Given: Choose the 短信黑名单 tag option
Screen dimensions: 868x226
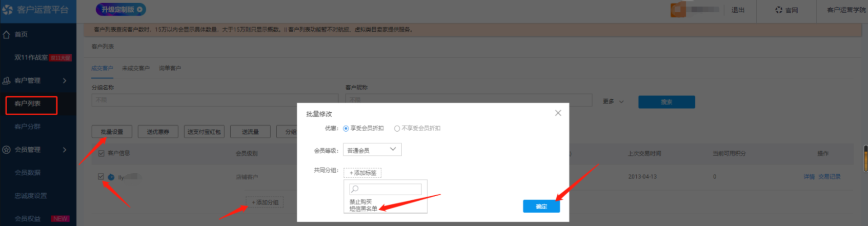Looking at the screenshot, I should point(363,209).
